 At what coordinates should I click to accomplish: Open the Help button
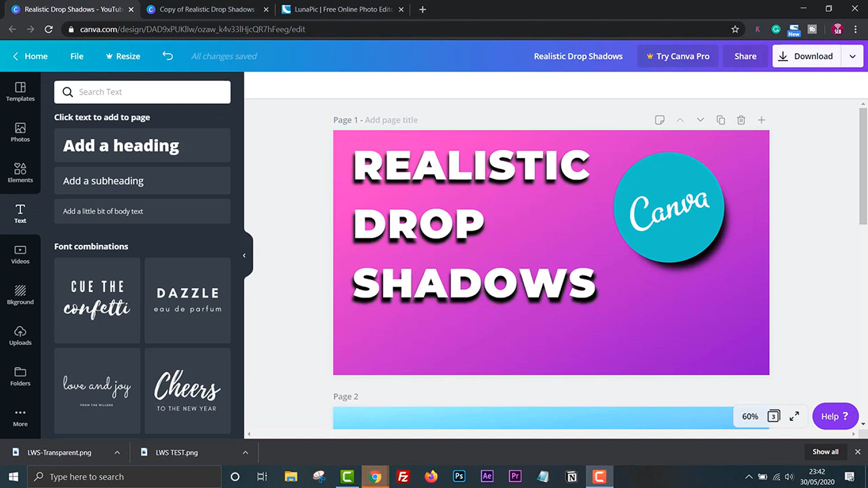tap(835, 416)
